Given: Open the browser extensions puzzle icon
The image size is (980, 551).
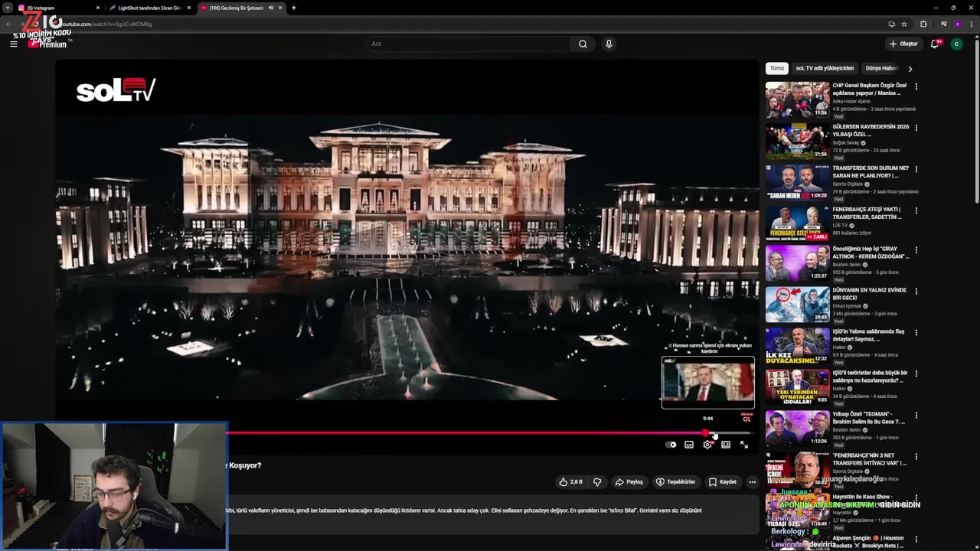Looking at the screenshot, I should 923,24.
